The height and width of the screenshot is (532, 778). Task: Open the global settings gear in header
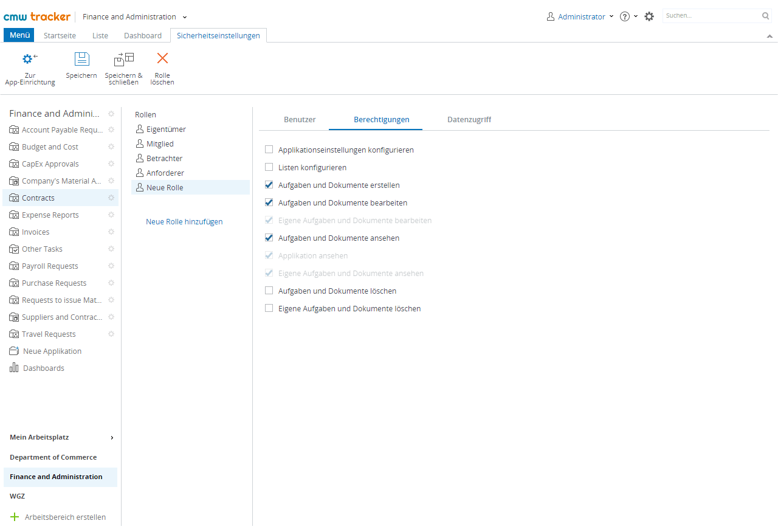pyautogui.click(x=649, y=16)
